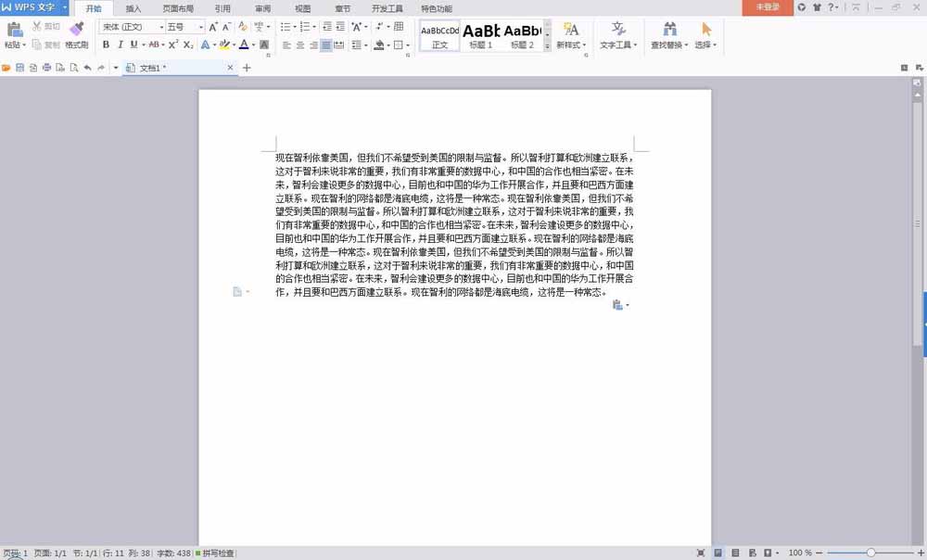Click the Paste (粘贴) clipboard icon
Screen dimensions: 927x560
click(x=15, y=30)
